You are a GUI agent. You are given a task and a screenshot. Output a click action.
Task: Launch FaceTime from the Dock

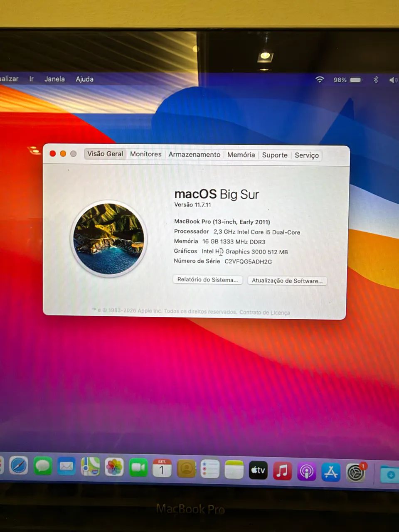point(138,468)
